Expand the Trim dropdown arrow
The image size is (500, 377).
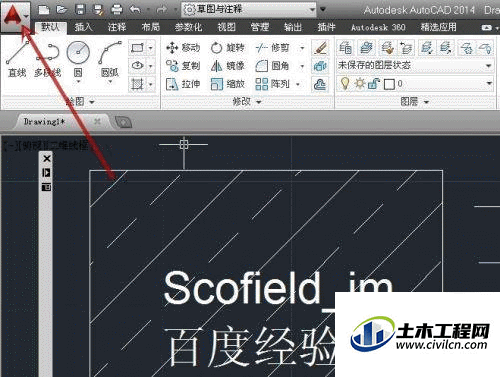pyautogui.click(x=302, y=48)
